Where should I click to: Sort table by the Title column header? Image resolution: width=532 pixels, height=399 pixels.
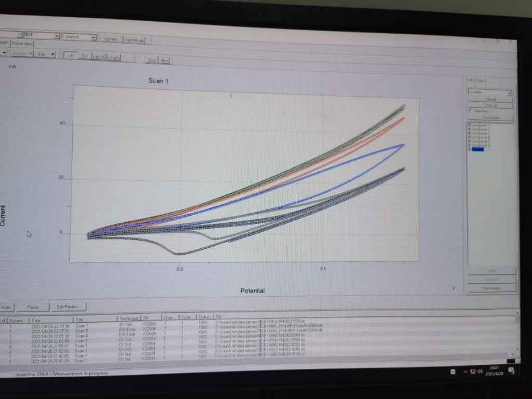pos(95,319)
